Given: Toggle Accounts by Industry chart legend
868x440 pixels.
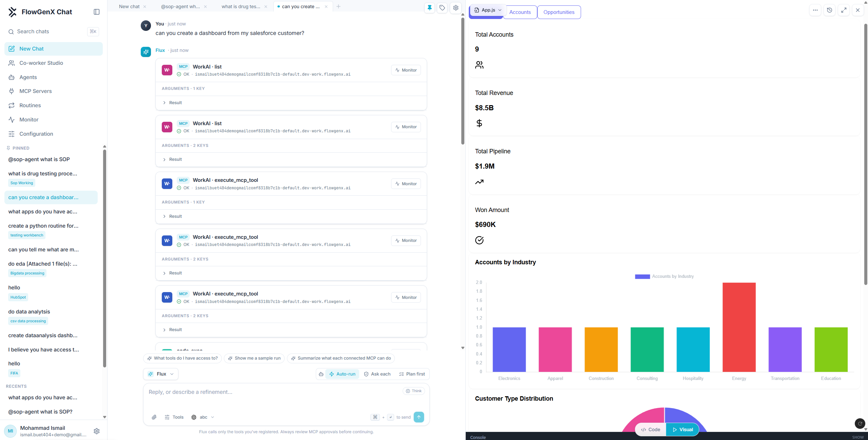Looking at the screenshot, I should tap(664, 276).
